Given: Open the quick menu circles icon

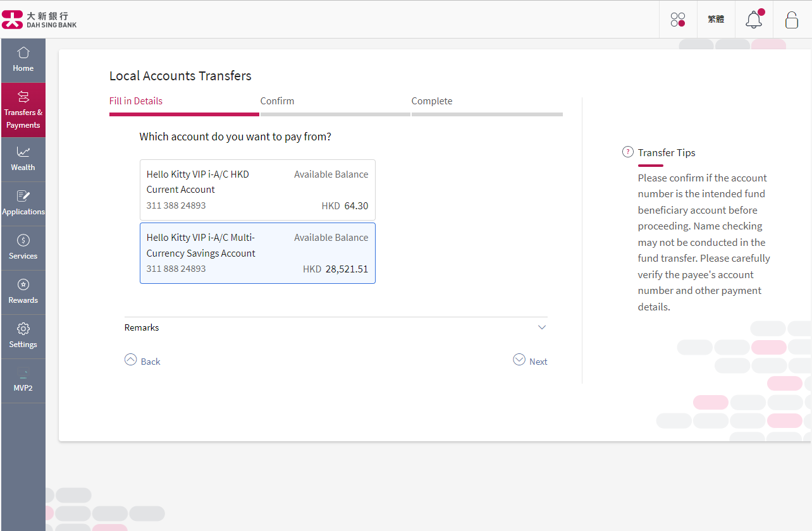Looking at the screenshot, I should [678, 20].
